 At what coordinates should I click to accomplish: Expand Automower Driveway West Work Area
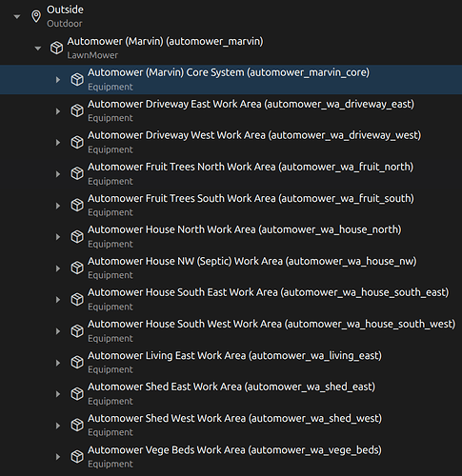(x=58, y=143)
